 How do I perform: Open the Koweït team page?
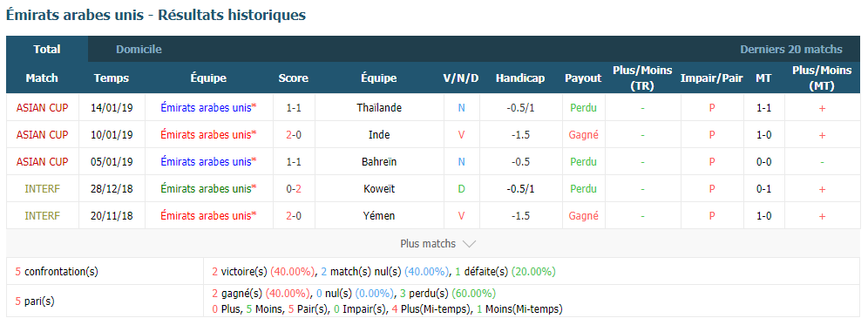point(379,189)
